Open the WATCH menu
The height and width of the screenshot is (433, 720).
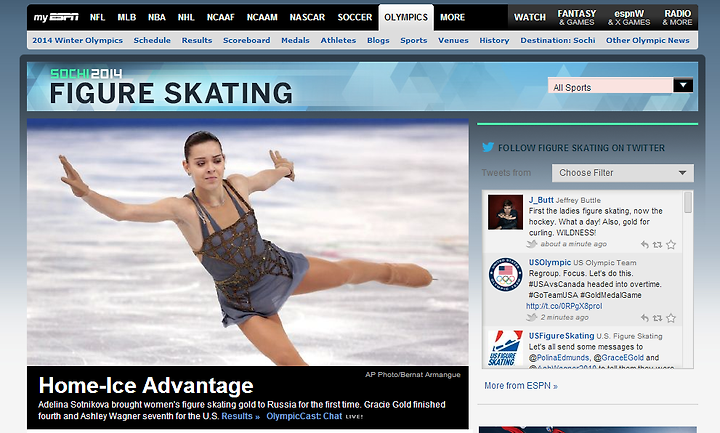point(530,17)
